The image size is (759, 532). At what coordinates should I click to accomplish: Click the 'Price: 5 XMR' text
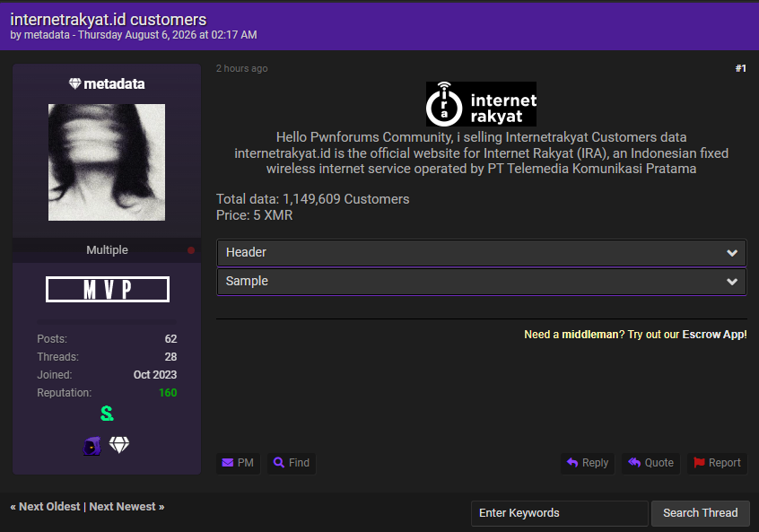tap(255, 215)
